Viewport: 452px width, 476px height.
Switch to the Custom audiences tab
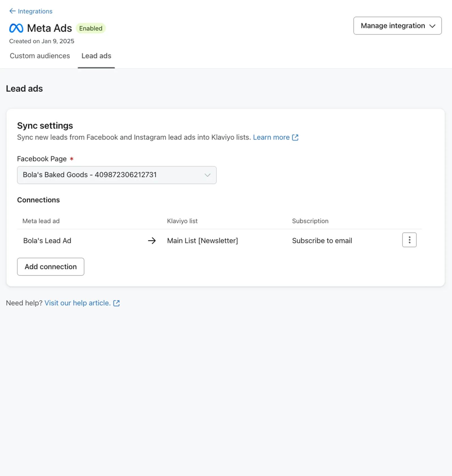[x=40, y=56]
